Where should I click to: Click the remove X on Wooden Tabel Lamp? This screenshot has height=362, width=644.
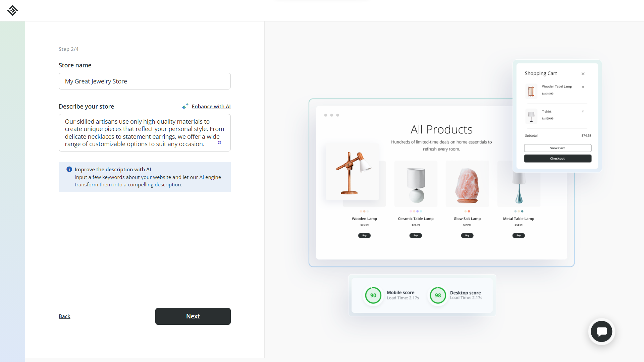pos(583,86)
